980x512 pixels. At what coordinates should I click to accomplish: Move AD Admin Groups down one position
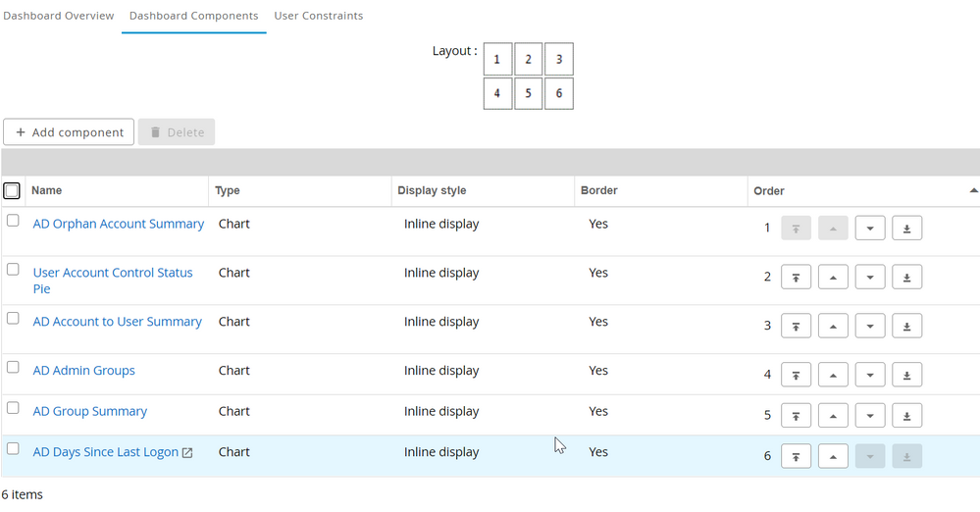pos(870,374)
